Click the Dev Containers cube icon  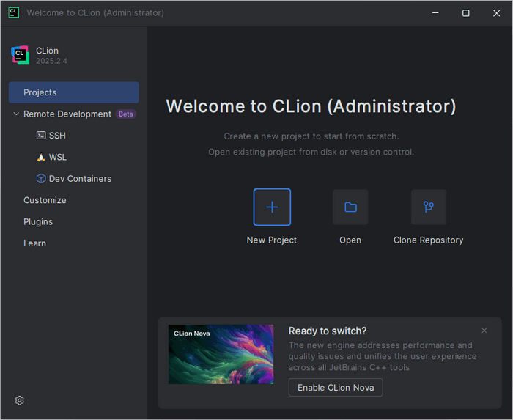(x=41, y=178)
